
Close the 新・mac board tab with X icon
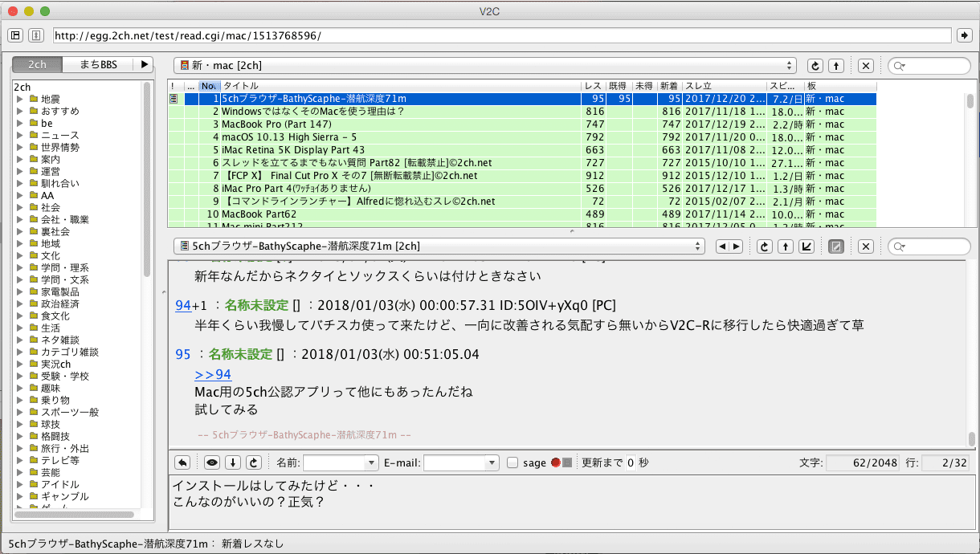(x=865, y=66)
